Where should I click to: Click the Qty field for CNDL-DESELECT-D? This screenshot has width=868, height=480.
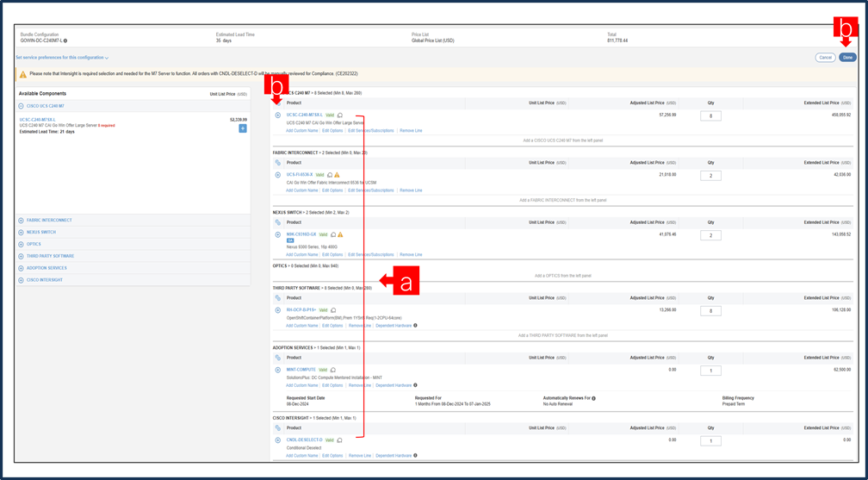(x=710, y=441)
